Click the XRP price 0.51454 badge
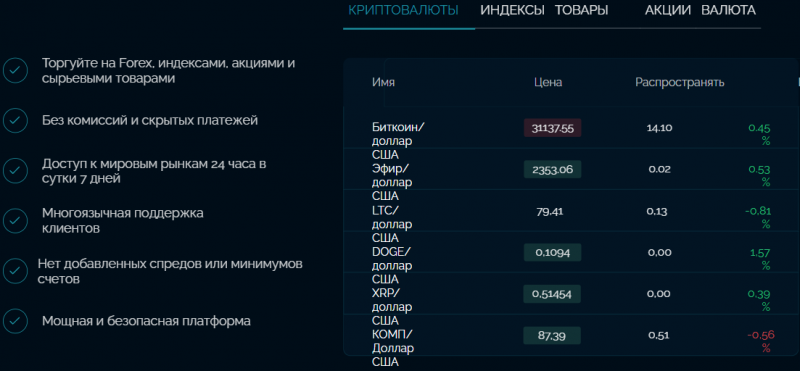 [553, 294]
